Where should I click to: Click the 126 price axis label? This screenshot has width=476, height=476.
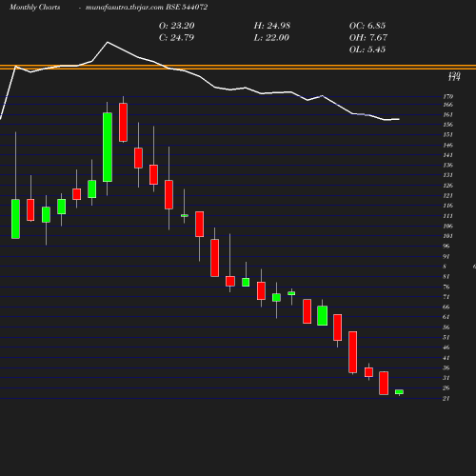[x=448, y=186]
